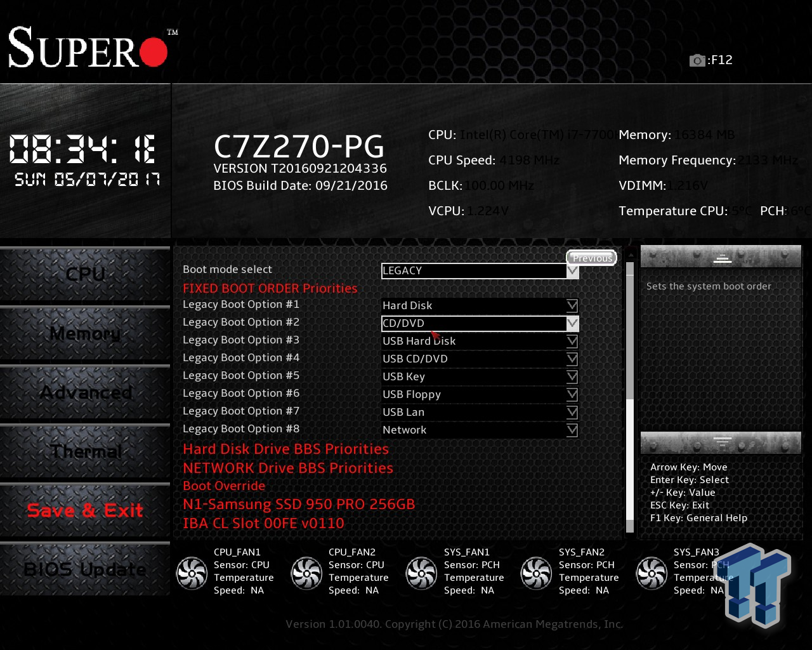
Task: Open Legacy Boot Option #5 USB Key dropdown
Action: coord(480,376)
